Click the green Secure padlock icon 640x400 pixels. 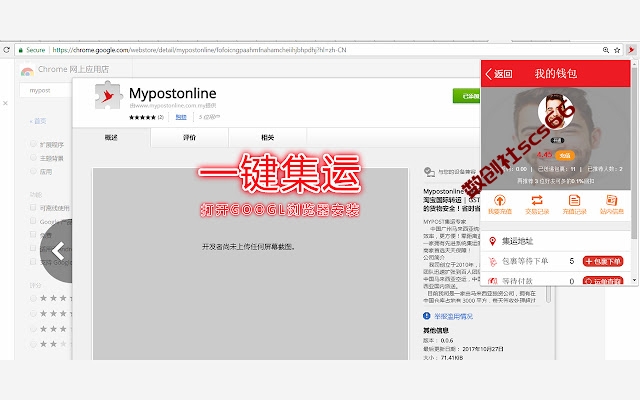20,50
